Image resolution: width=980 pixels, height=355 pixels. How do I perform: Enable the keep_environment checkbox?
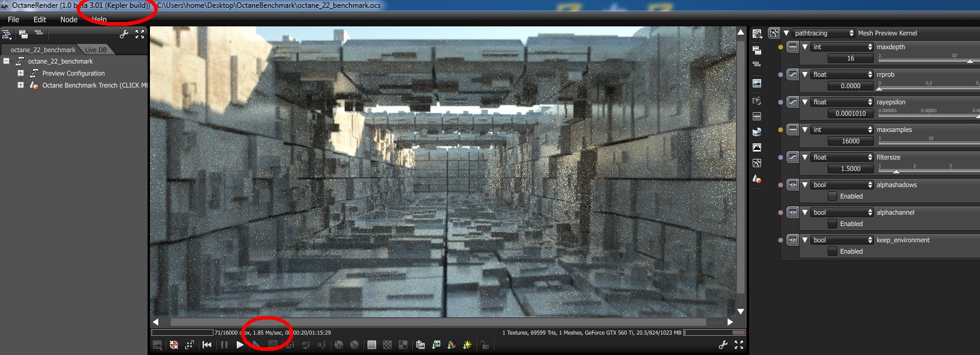coord(832,251)
